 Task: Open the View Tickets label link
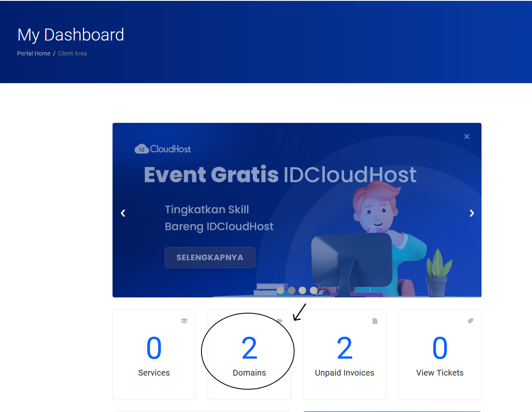tap(440, 373)
